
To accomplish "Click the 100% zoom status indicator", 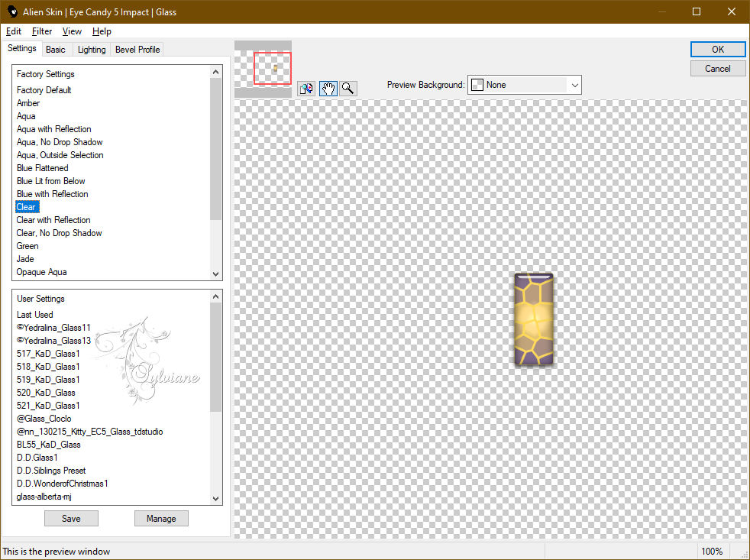I will click(712, 552).
